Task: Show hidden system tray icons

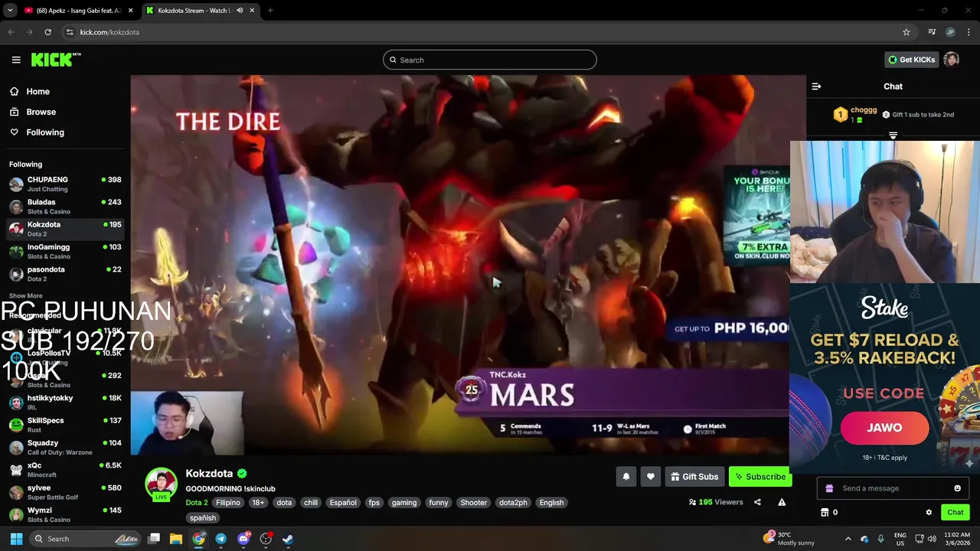Action: click(848, 539)
